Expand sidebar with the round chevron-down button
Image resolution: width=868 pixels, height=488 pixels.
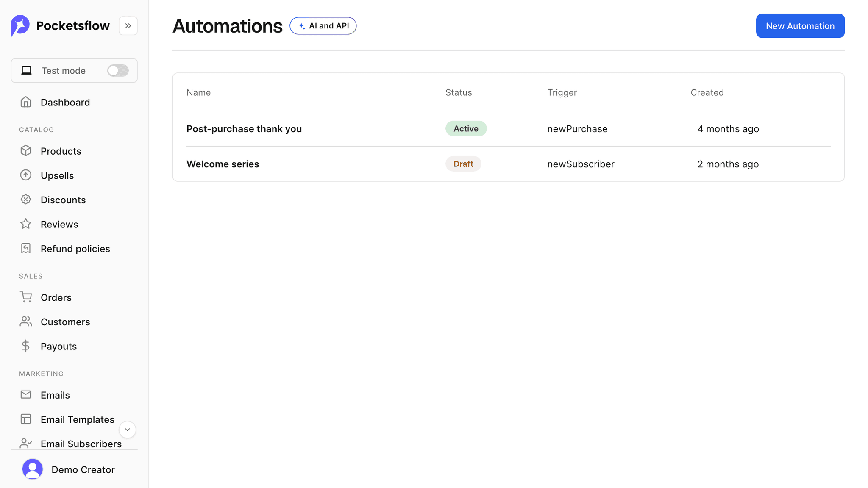coord(127,430)
